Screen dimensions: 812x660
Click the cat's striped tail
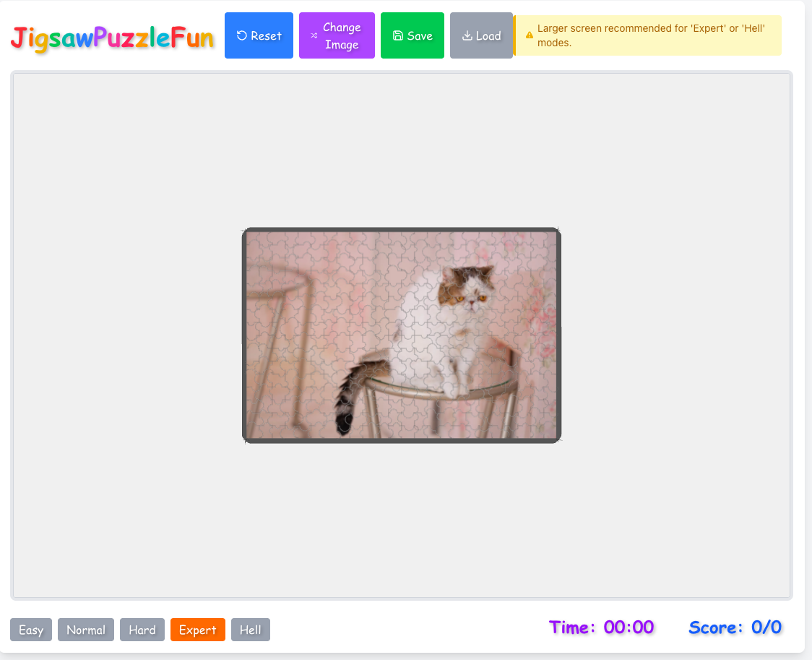352,396
